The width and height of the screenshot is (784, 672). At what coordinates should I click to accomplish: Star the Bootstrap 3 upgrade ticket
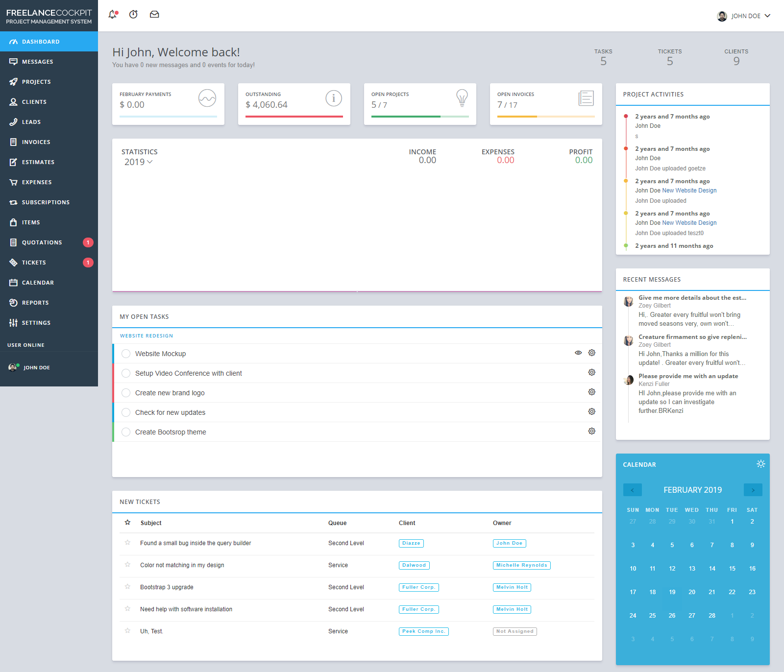click(x=127, y=587)
